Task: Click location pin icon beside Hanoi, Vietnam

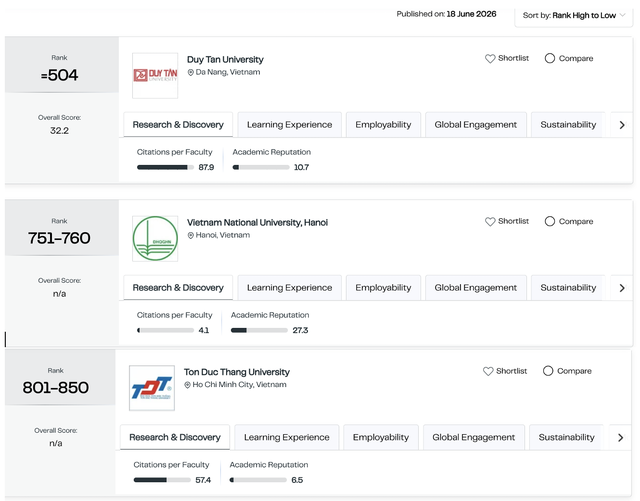Action: pyautogui.click(x=190, y=235)
